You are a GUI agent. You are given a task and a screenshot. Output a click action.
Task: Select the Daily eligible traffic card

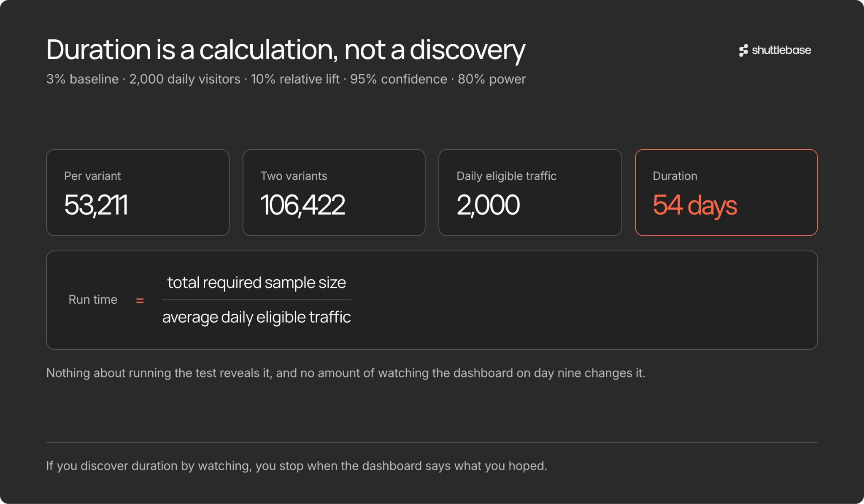[x=530, y=192]
